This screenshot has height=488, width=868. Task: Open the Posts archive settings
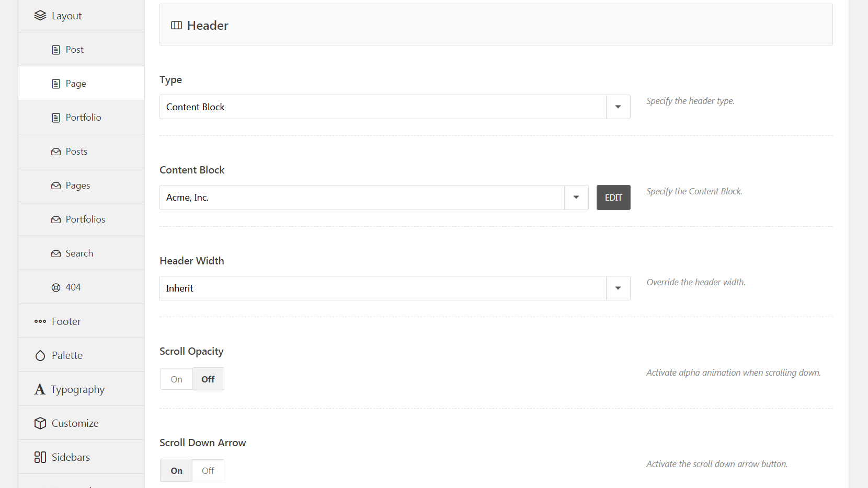81,152
